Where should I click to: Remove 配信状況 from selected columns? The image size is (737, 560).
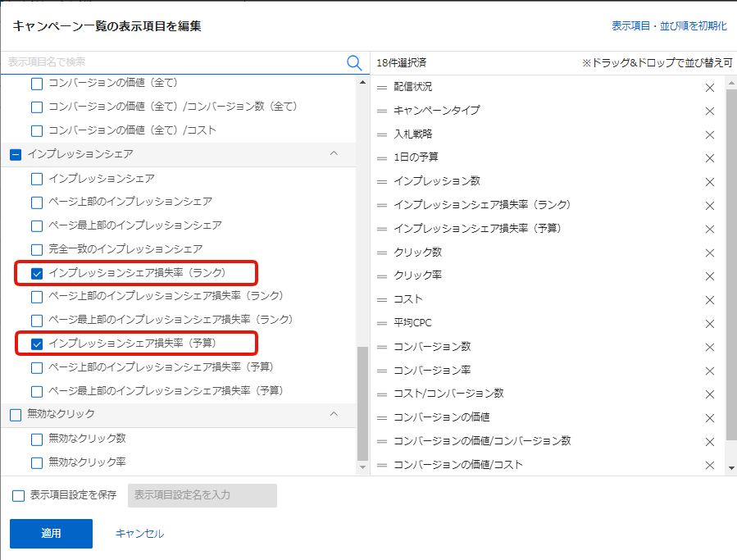pyautogui.click(x=710, y=88)
